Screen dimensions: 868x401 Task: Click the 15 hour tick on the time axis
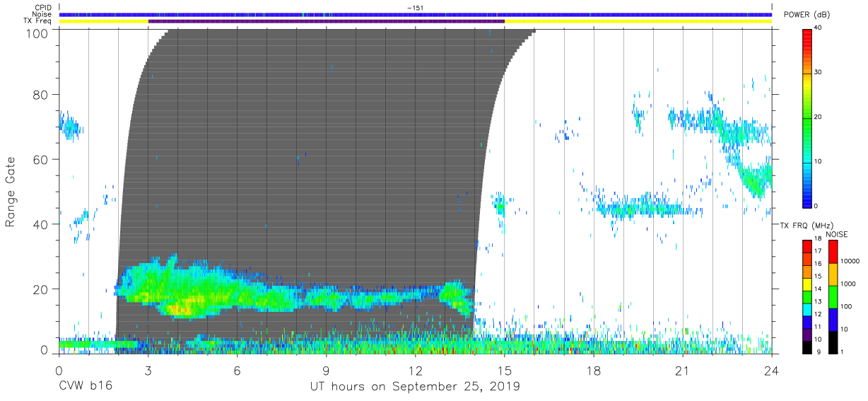point(505,371)
